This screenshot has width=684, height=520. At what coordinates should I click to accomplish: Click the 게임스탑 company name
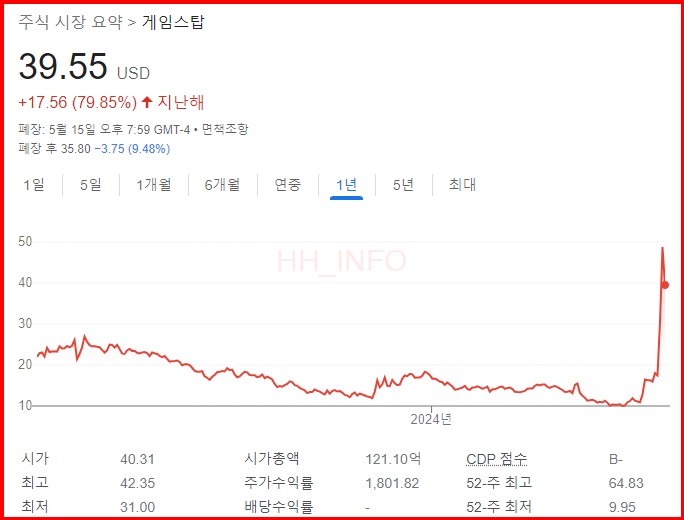[173, 22]
